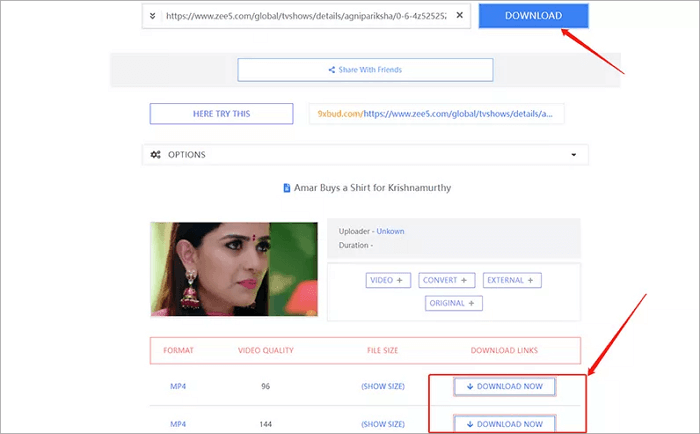Image resolution: width=700 pixels, height=434 pixels.
Task: Expand the ORIGINAL + options
Action: coord(454,303)
